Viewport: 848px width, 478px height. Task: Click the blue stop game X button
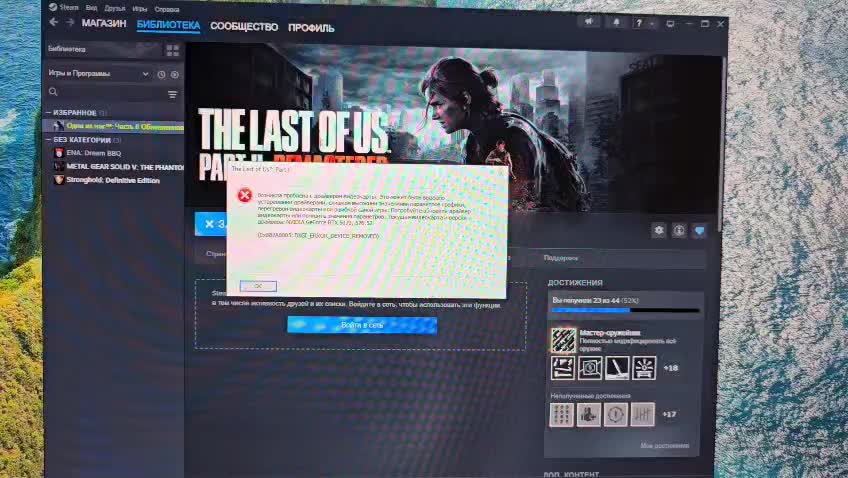211,224
